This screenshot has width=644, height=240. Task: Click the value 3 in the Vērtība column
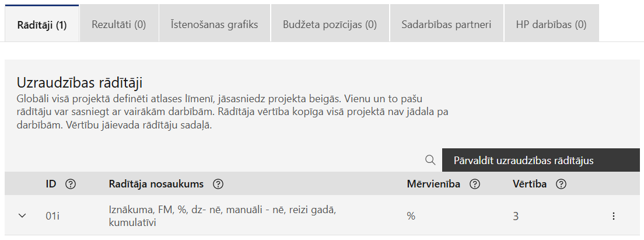(x=516, y=216)
